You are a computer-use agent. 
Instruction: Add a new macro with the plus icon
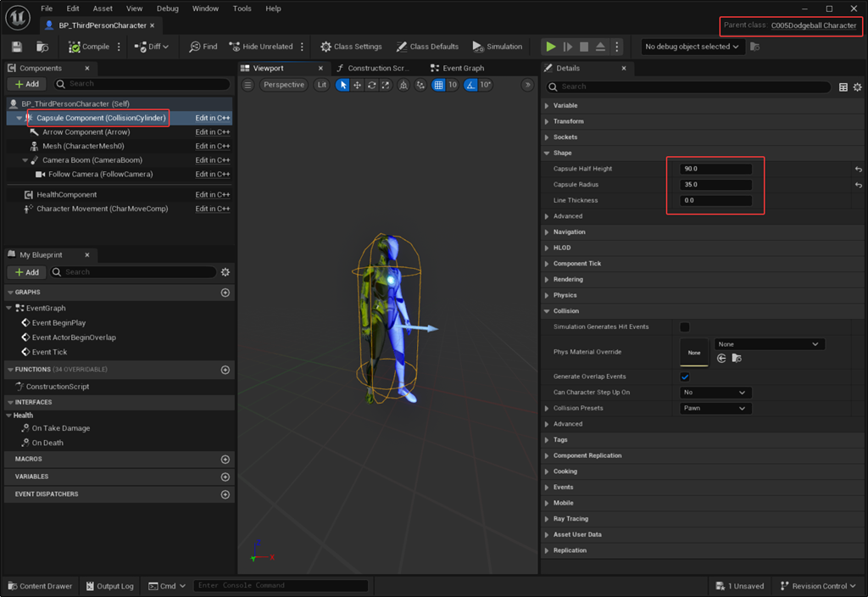(225, 459)
